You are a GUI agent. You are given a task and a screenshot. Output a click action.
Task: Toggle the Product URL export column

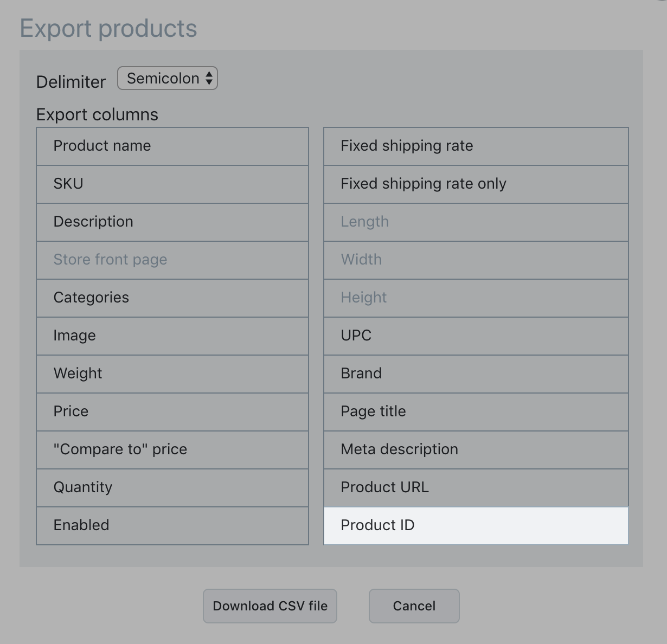point(476,488)
